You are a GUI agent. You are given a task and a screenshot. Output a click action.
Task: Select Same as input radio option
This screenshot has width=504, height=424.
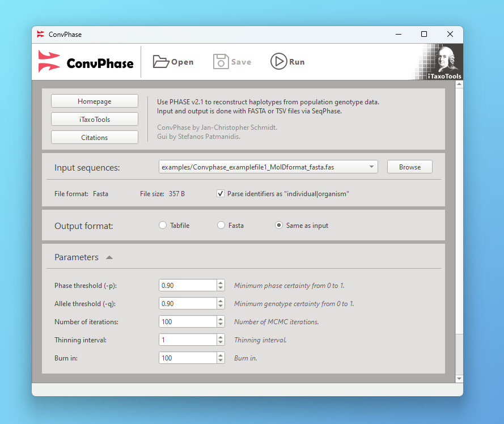[278, 225]
